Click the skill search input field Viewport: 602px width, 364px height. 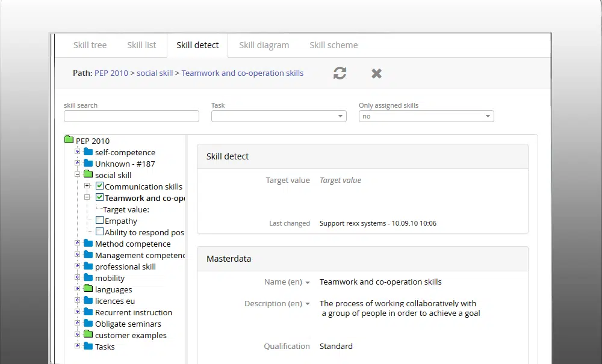coord(131,116)
